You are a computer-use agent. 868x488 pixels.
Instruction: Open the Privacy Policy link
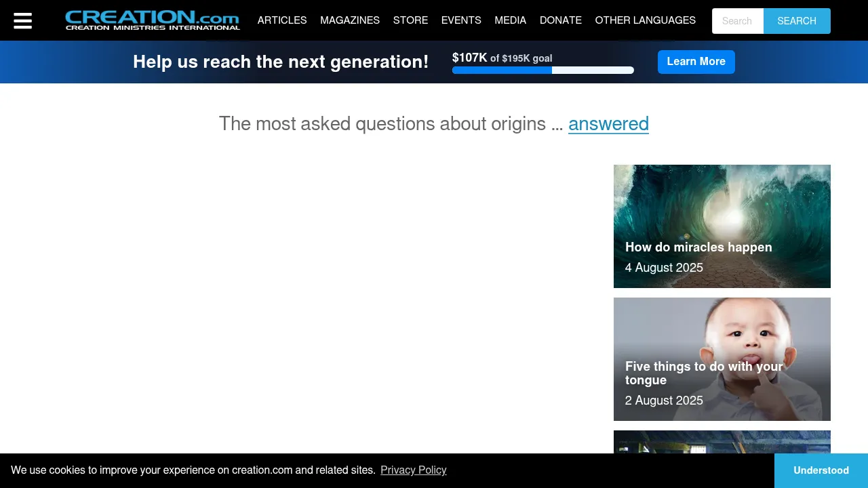click(x=414, y=470)
